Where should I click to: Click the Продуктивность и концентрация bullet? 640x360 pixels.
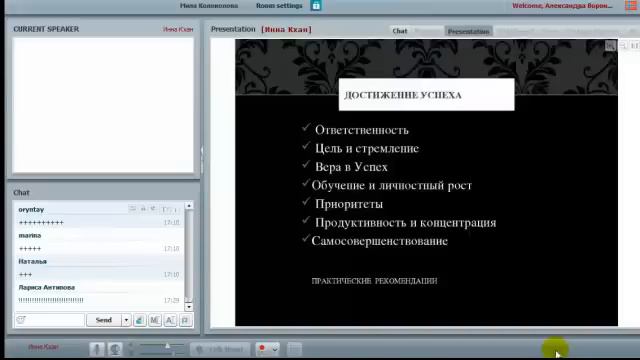pos(405,223)
